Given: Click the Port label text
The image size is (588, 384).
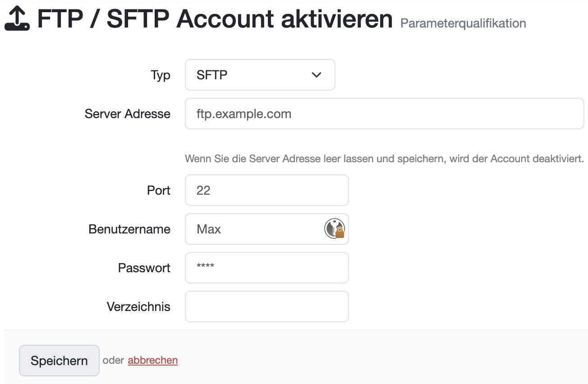Looking at the screenshot, I should click(159, 191).
